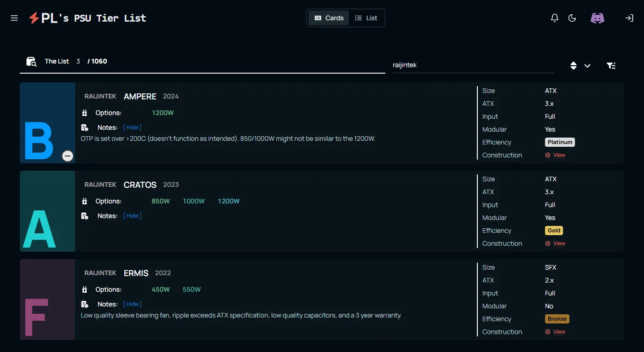This screenshot has height=352, width=644.
Task: Click the "/ 1060" total count
Action: point(97,61)
